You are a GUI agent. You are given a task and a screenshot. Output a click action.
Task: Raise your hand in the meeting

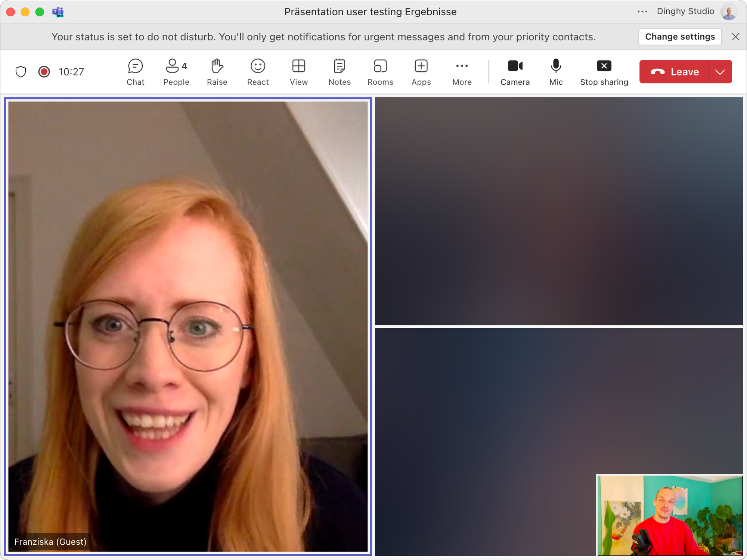click(217, 72)
